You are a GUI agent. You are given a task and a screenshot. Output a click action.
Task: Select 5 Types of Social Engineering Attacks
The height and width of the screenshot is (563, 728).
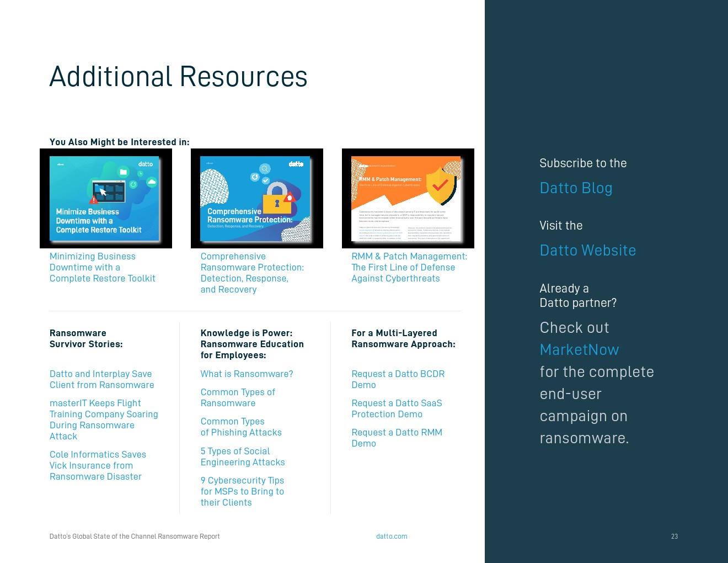pyautogui.click(x=242, y=457)
